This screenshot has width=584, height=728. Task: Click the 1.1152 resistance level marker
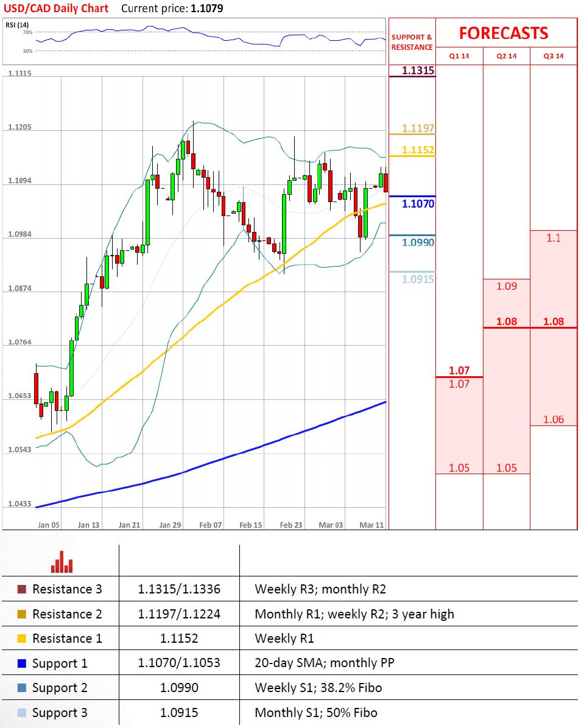[x=418, y=150]
